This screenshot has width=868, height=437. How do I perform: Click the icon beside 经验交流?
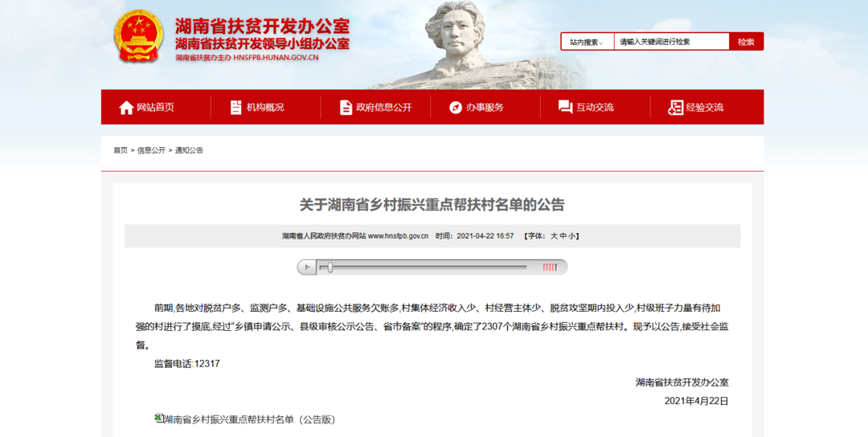tap(676, 108)
